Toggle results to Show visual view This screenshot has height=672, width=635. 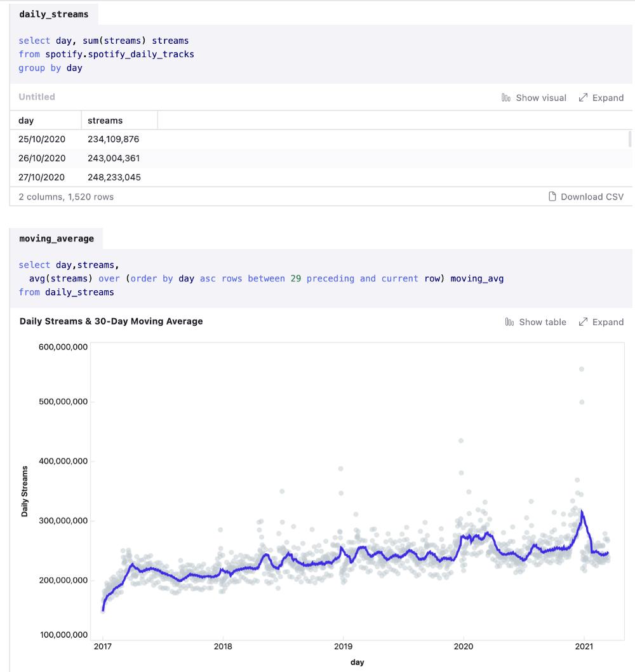click(x=534, y=98)
